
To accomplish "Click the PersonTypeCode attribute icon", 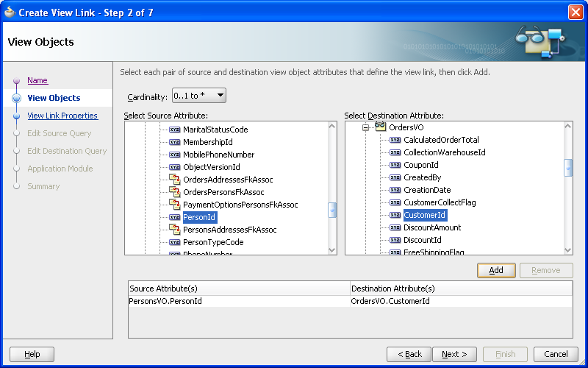I will coord(174,242).
